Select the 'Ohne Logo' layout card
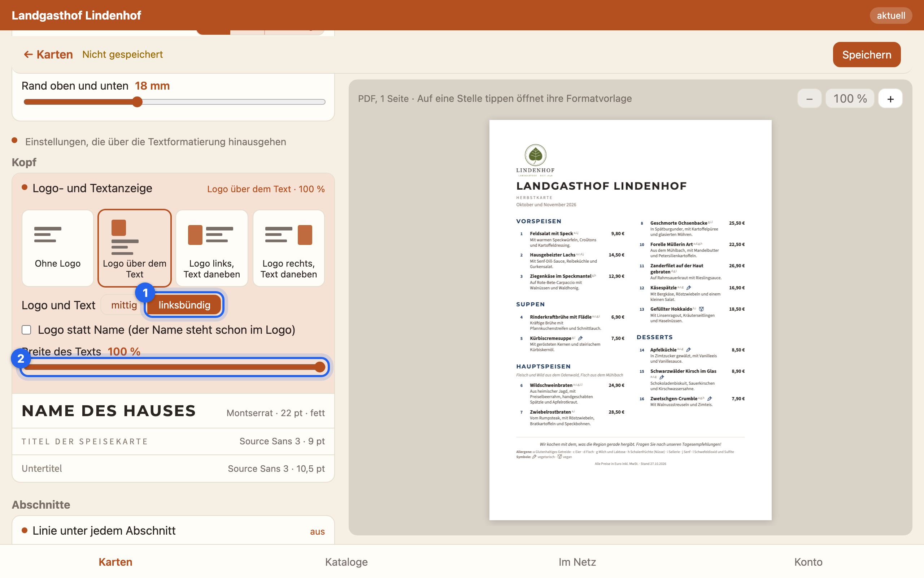Image resolution: width=924 pixels, height=578 pixels. [58, 248]
